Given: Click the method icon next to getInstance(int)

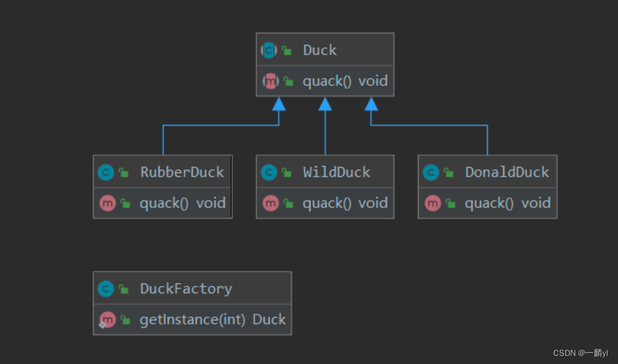Looking at the screenshot, I should [107, 320].
